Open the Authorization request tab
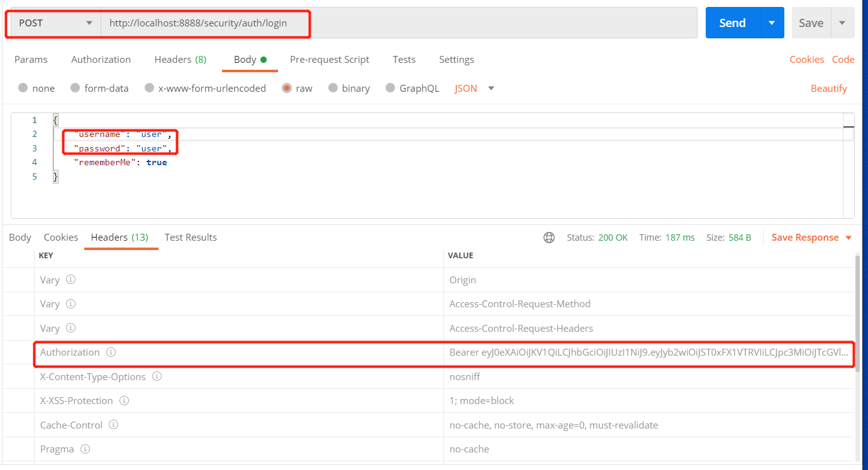This screenshot has width=868, height=470. pyautogui.click(x=101, y=60)
